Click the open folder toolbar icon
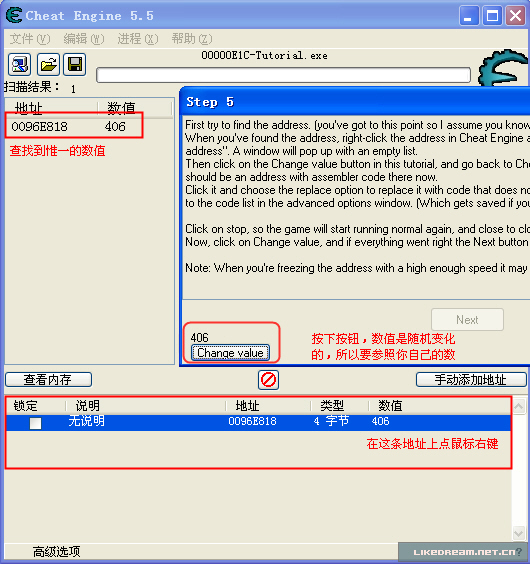530x564 pixels. (48, 65)
